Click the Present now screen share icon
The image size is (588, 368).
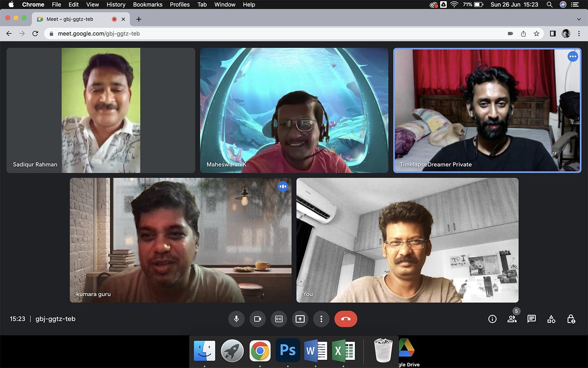pos(300,319)
